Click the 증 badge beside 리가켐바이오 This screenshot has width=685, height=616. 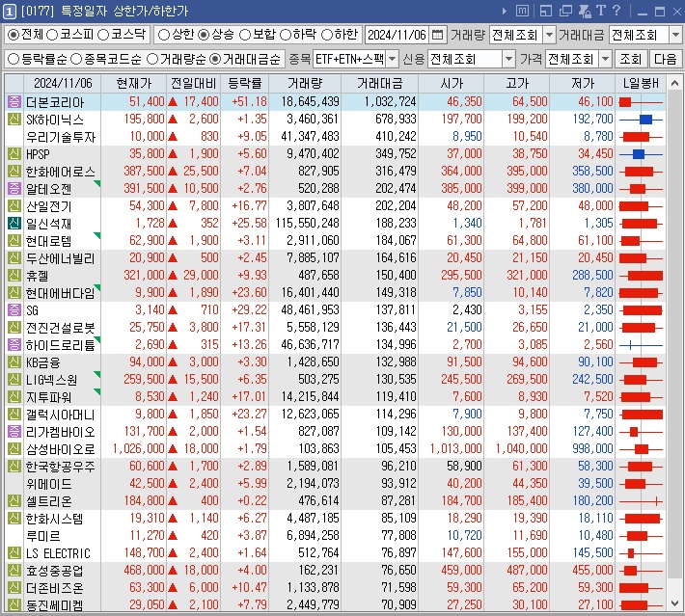(14, 432)
